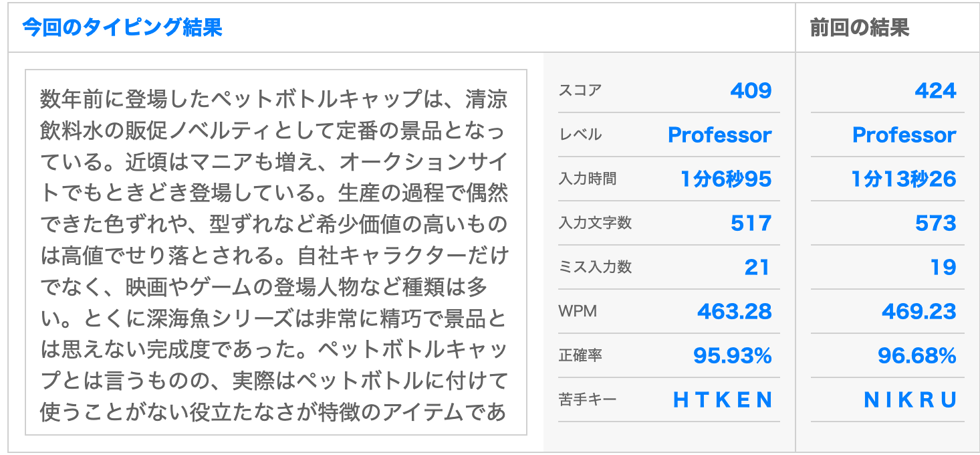
Task: Click the previous character count 573
Action: (936, 223)
